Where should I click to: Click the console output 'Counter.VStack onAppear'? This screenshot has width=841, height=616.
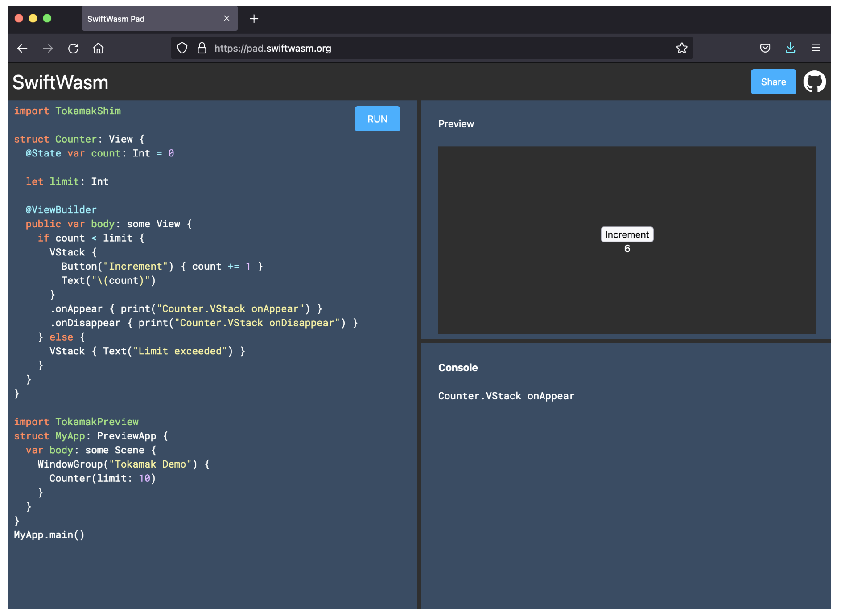click(x=506, y=396)
